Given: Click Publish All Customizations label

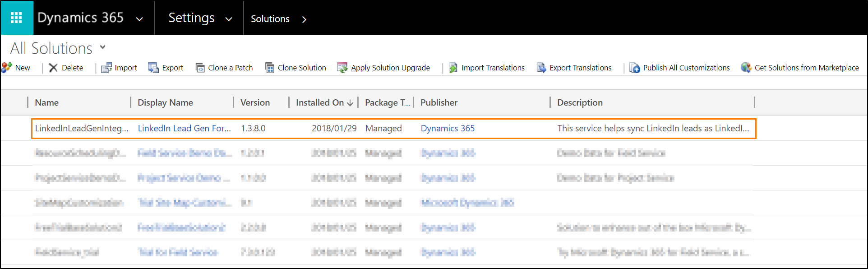Looking at the screenshot, I should (x=687, y=68).
